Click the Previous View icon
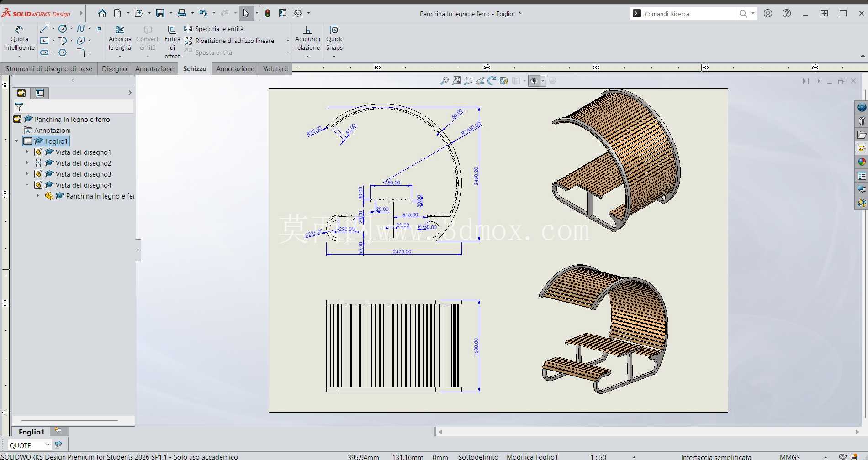Viewport: 868px width, 460px height. tap(480, 81)
